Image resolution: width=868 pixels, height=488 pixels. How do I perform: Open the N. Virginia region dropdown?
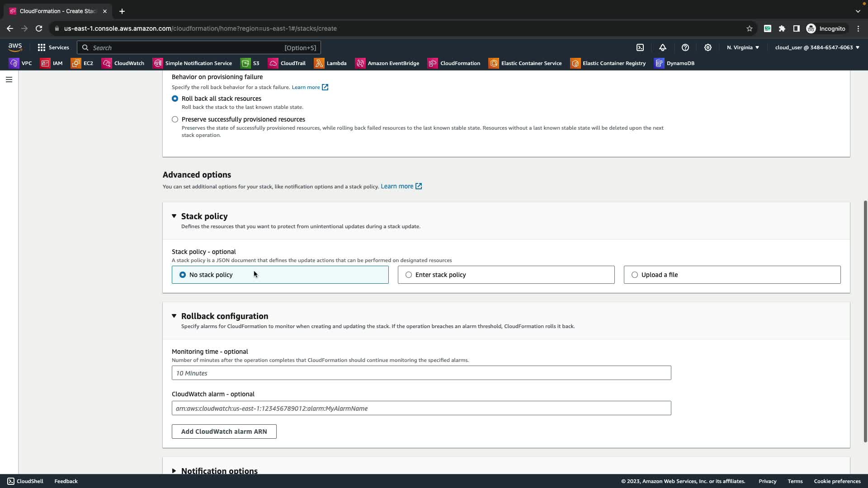[x=743, y=47]
